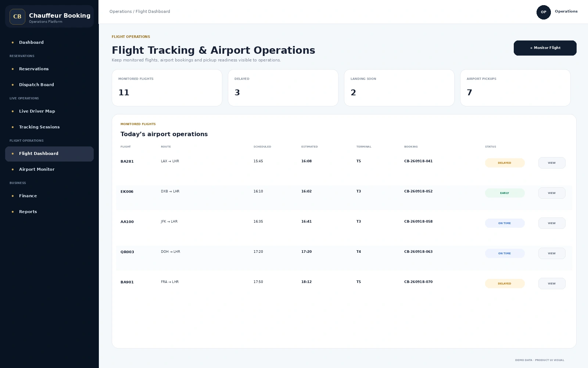Screen dimensions: 588x368
Task: View details for flight BA281
Action: point(552,163)
